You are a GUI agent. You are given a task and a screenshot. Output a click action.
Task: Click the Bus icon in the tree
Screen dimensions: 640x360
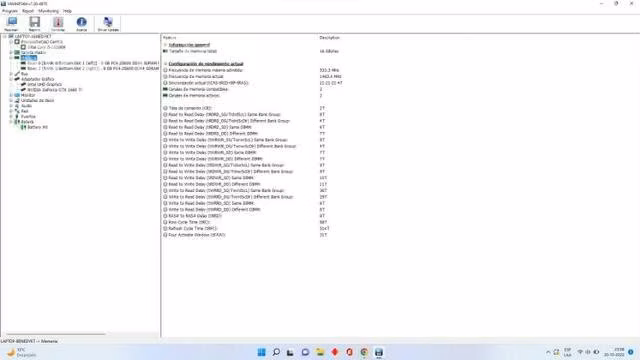17,74
